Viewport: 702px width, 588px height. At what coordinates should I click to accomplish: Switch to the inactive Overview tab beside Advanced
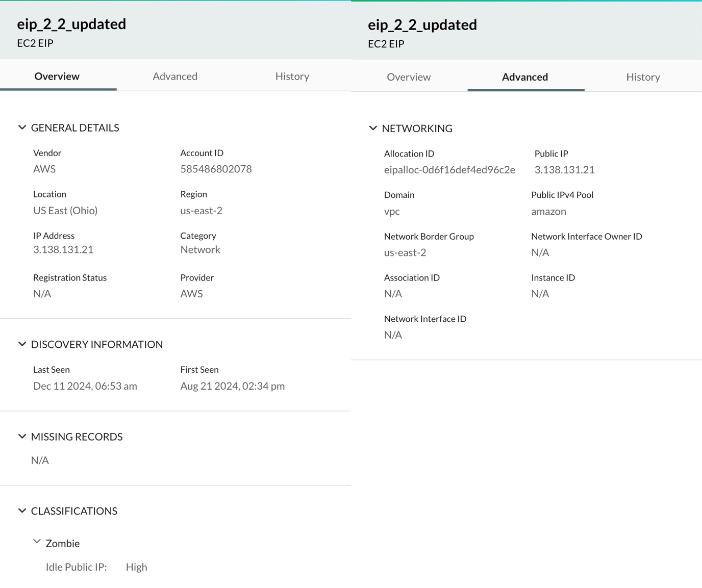(x=409, y=77)
